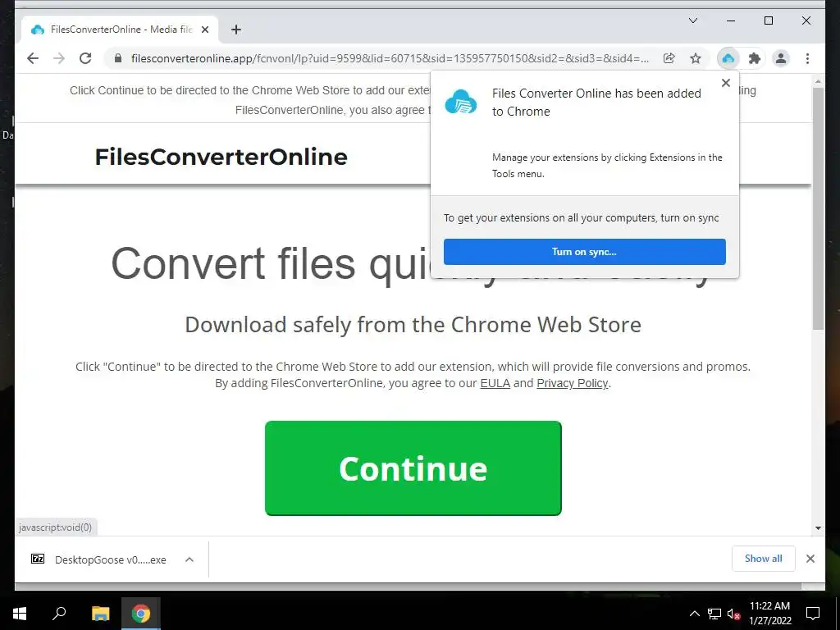Bookmark this page with the star icon
Screen dimensions: 840x630
pos(696,58)
